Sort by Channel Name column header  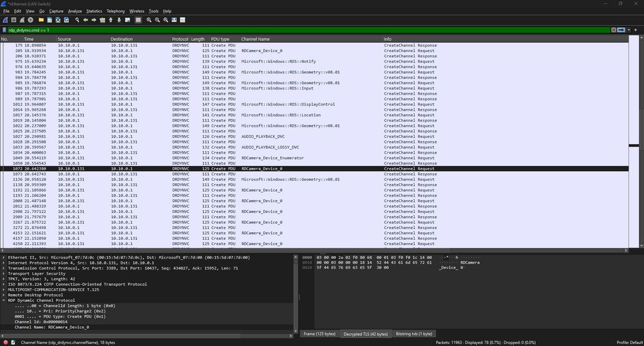(311, 39)
